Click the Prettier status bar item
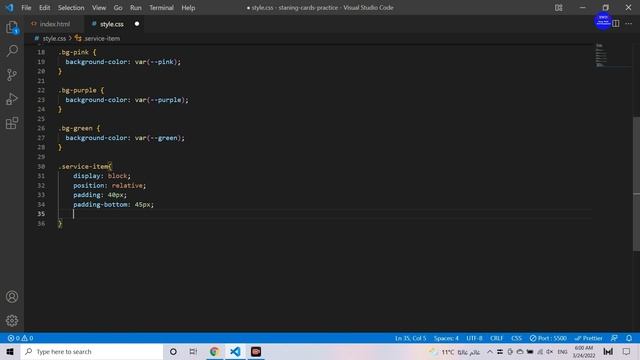This screenshot has width=640, height=360. tap(588, 338)
